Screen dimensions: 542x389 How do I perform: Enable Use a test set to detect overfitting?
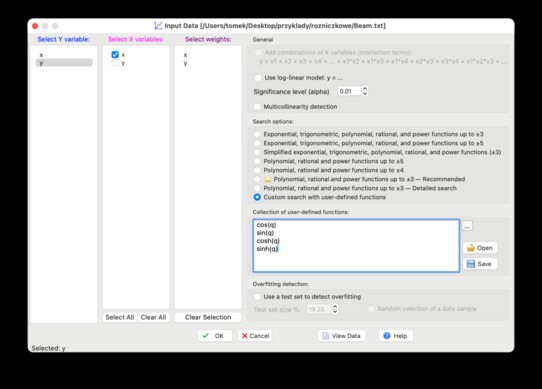tap(257, 297)
